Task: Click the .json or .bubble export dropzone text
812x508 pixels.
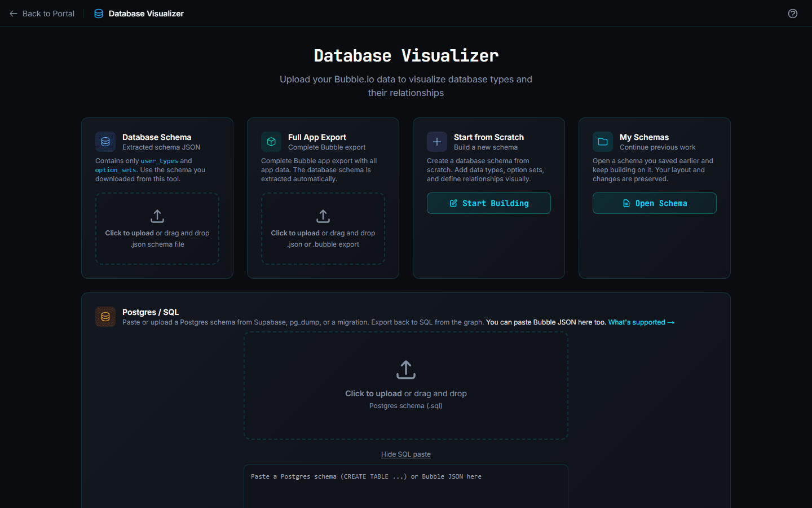Action: click(323, 244)
